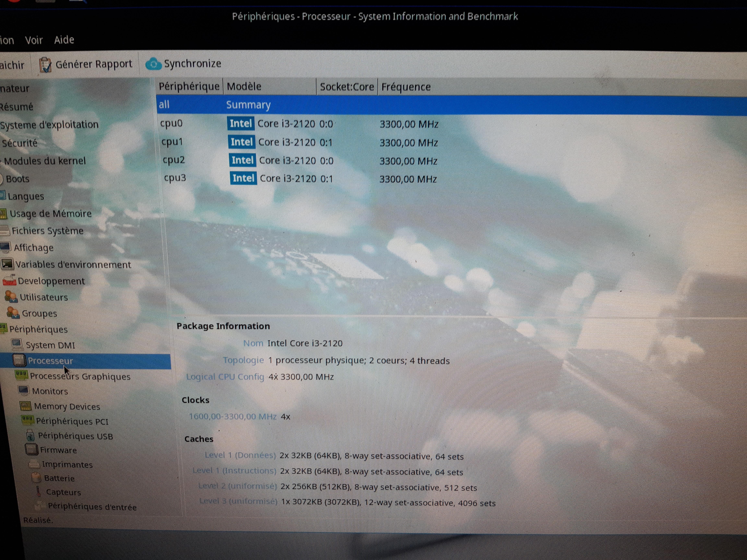747x560 pixels.
Task: Click the System DMI computer icon
Action: [17, 344]
